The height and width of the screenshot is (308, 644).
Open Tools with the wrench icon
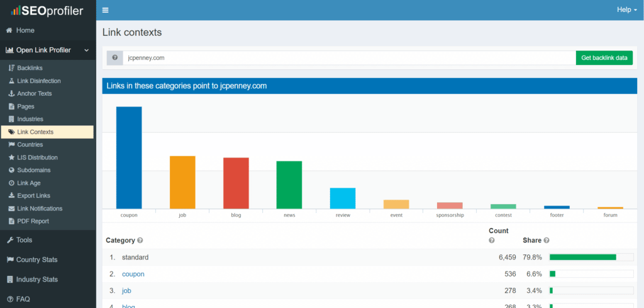tap(10, 240)
